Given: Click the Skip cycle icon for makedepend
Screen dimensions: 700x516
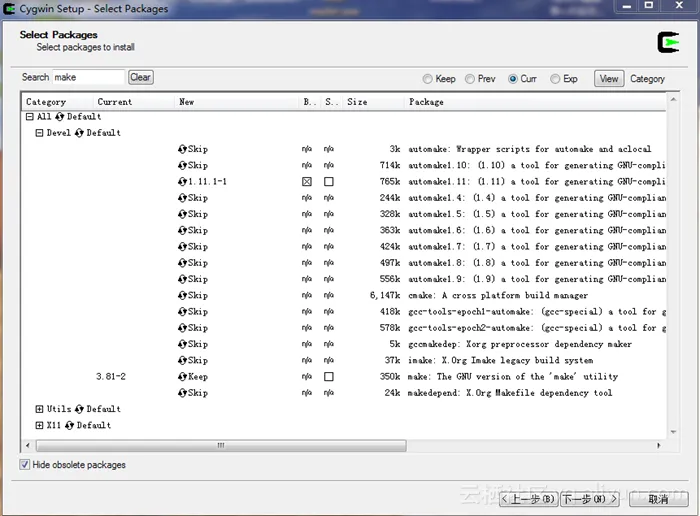Looking at the screenshot, I should 182,393.
